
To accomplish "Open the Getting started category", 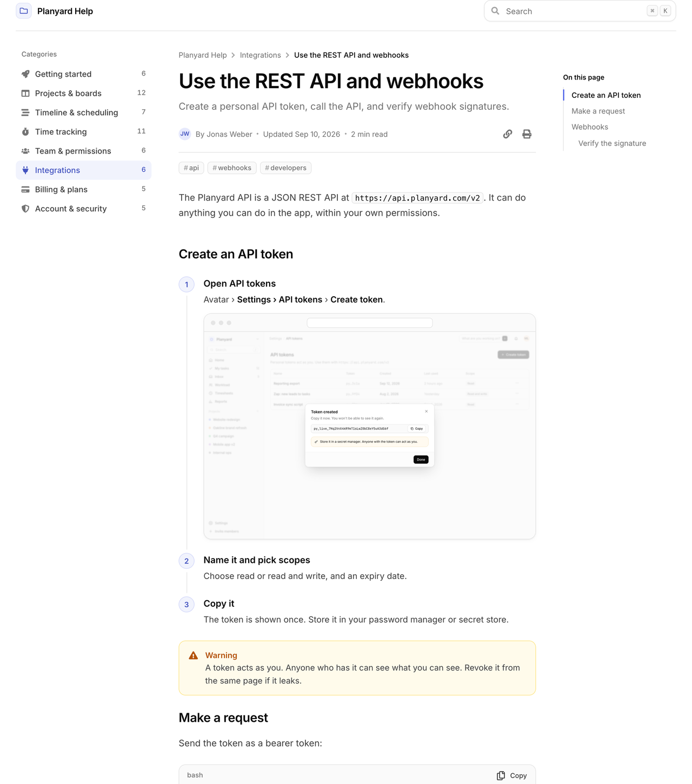I will (84, 74).
